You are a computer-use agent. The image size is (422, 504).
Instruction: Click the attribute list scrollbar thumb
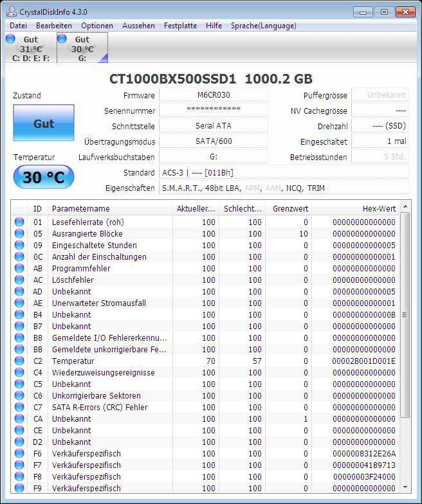click(405, 315)
